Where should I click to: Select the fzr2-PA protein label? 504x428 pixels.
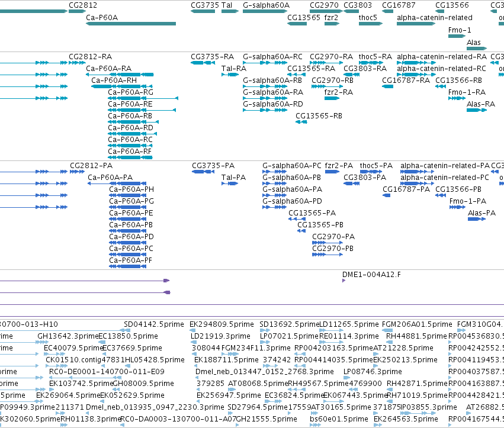tap(339, 166)
